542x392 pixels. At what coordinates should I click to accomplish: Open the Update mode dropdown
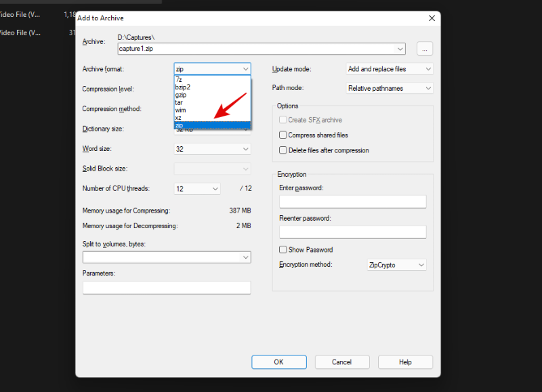[389, 69]
